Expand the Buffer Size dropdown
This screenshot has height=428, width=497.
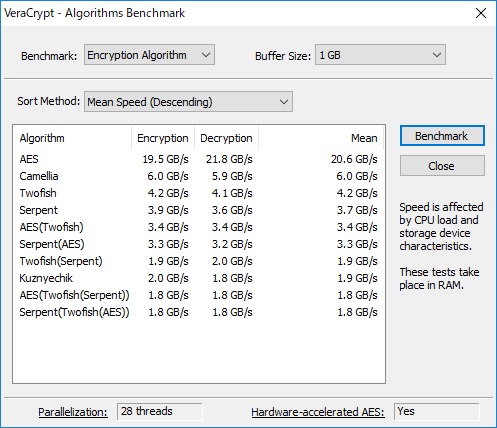[380, 55]
